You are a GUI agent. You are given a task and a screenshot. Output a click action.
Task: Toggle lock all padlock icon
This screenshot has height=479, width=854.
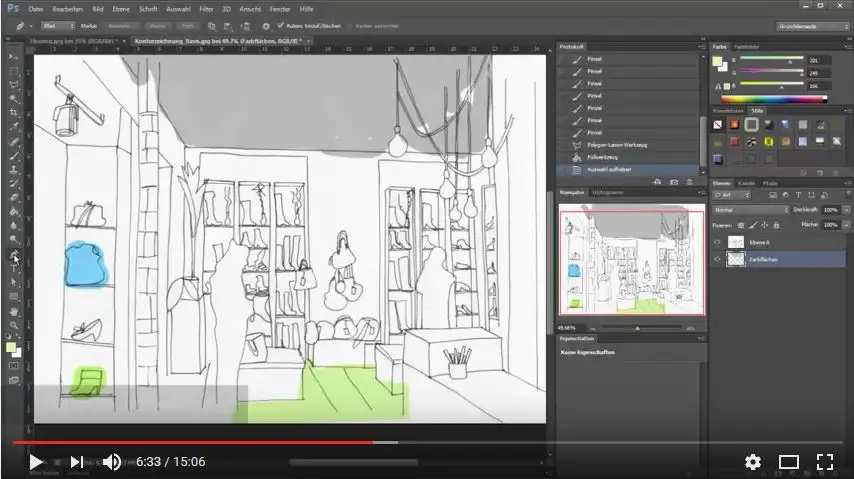(x=777, y=225)
